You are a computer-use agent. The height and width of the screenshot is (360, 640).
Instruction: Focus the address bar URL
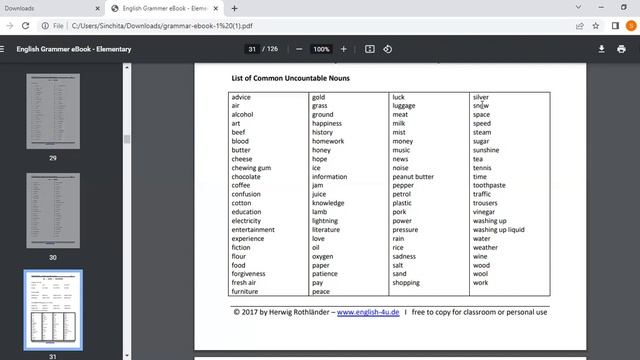tap(162, 26)
